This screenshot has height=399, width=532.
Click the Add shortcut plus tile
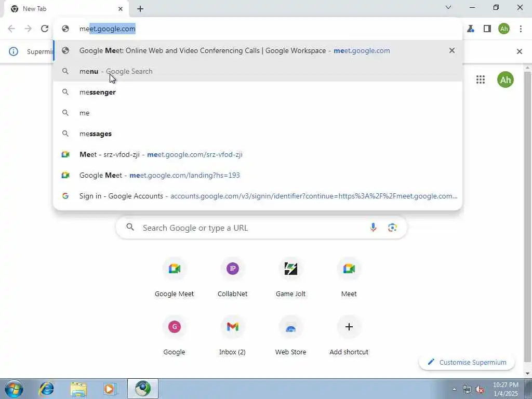click(349, 336)
